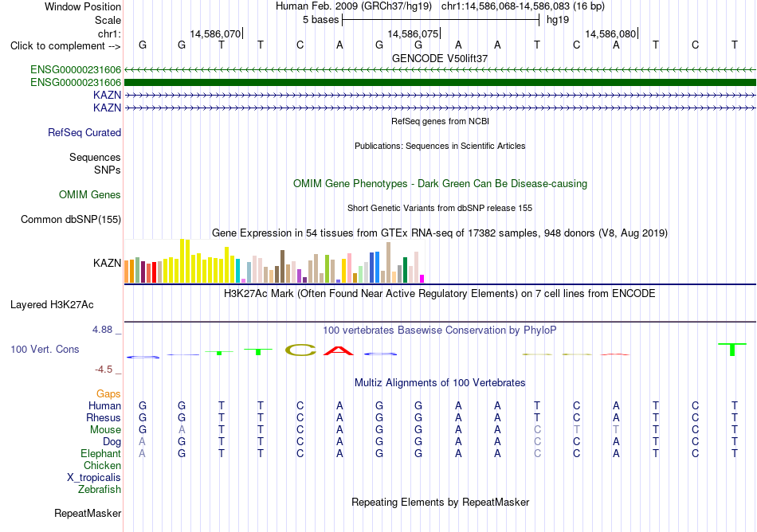Select the thick green ENSG00000231606 exon bar
The image size is (757, 532).
coord(440,83)
